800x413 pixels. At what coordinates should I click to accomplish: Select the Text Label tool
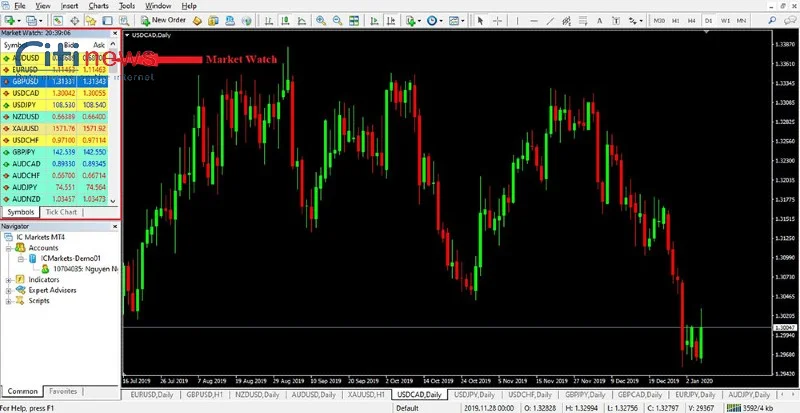coord(616,20)
